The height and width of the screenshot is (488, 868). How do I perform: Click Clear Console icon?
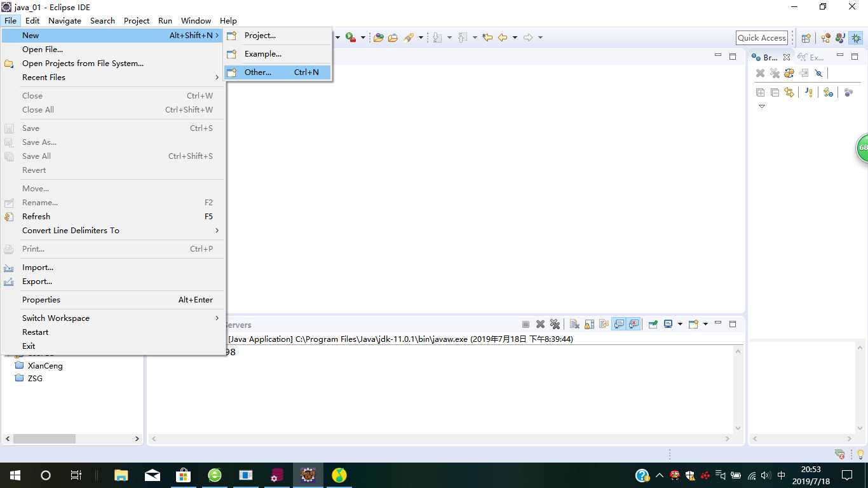(x=574, y=324)
